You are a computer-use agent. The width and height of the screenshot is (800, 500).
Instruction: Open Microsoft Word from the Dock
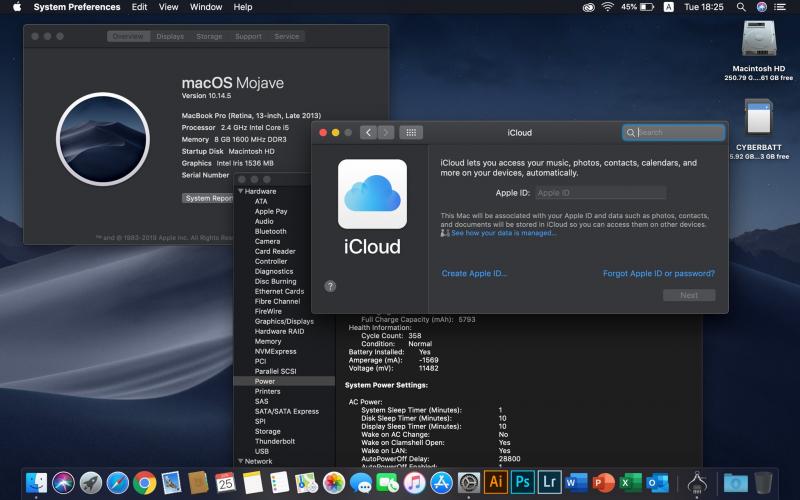[577, 482]
